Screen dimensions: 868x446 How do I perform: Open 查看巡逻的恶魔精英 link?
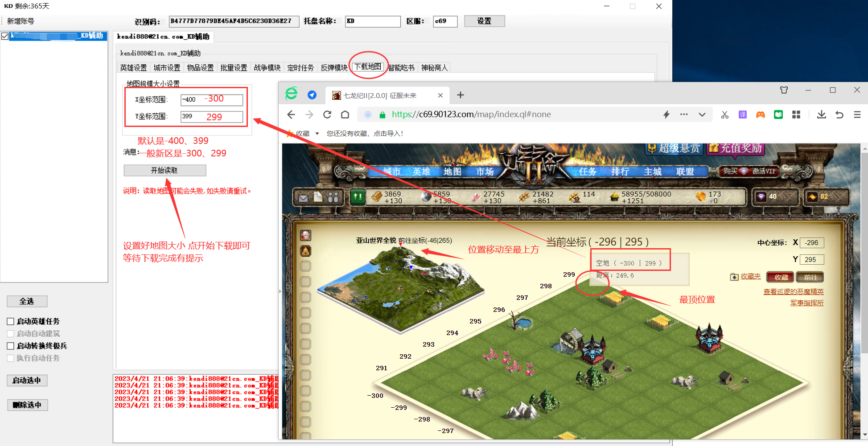click(x=794, y=291)
